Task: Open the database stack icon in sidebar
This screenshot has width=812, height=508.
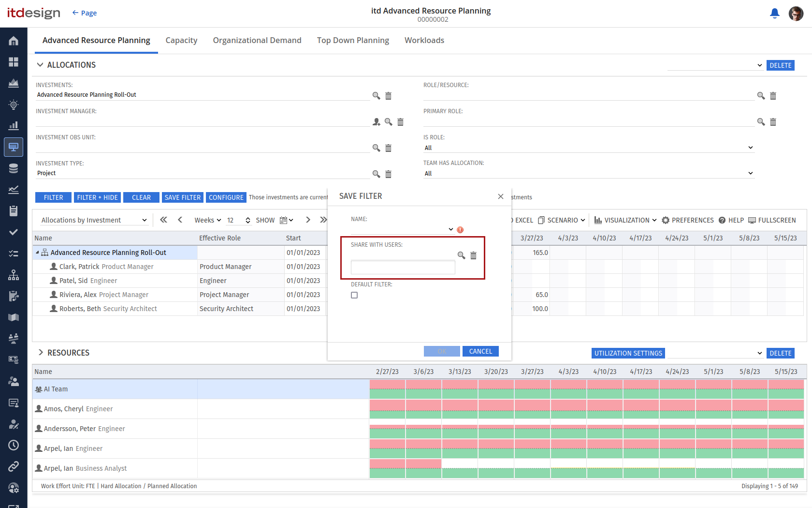Action: [x=14, y=168]
